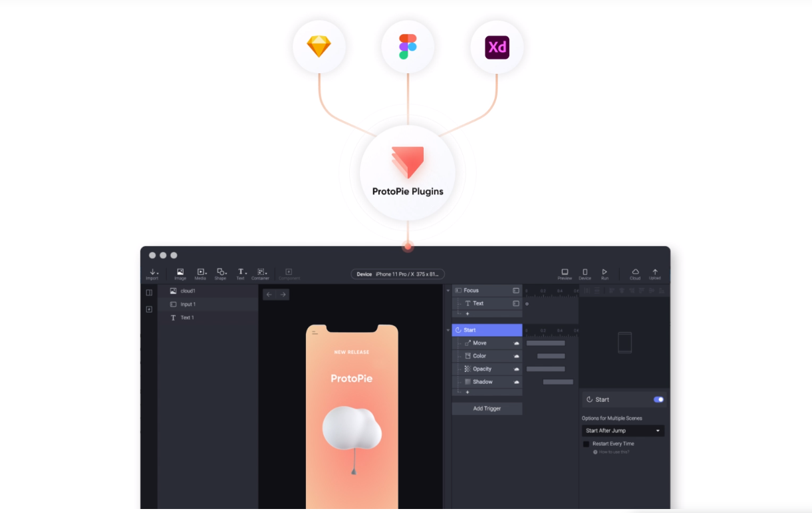
Task: Select the Focus trigger row
Action: 487,291
